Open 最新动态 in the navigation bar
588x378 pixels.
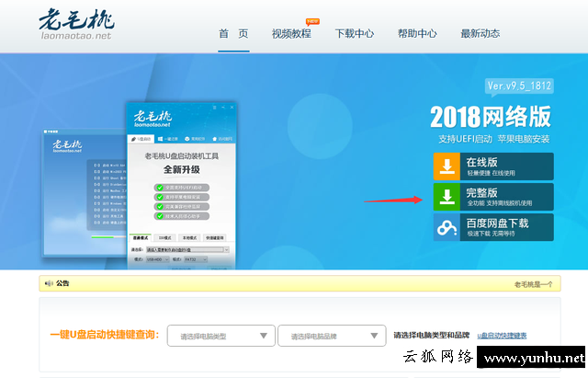pos(481,34)
